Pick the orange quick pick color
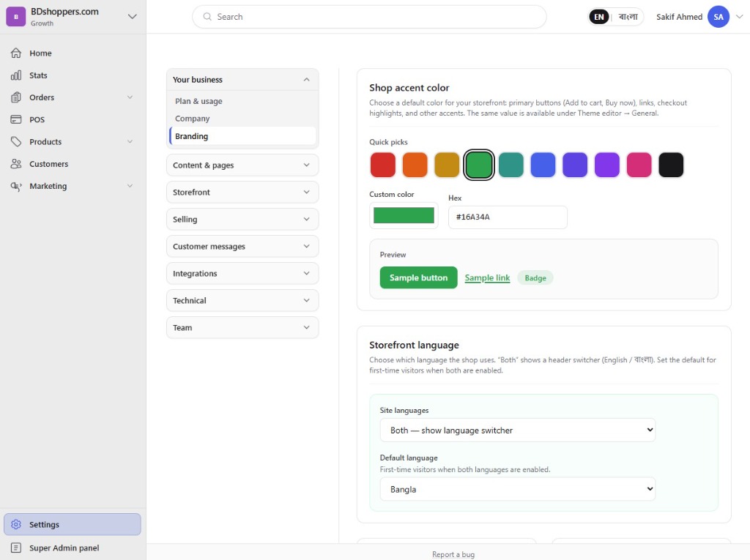The image size is (750, 560). pos(415,165)
